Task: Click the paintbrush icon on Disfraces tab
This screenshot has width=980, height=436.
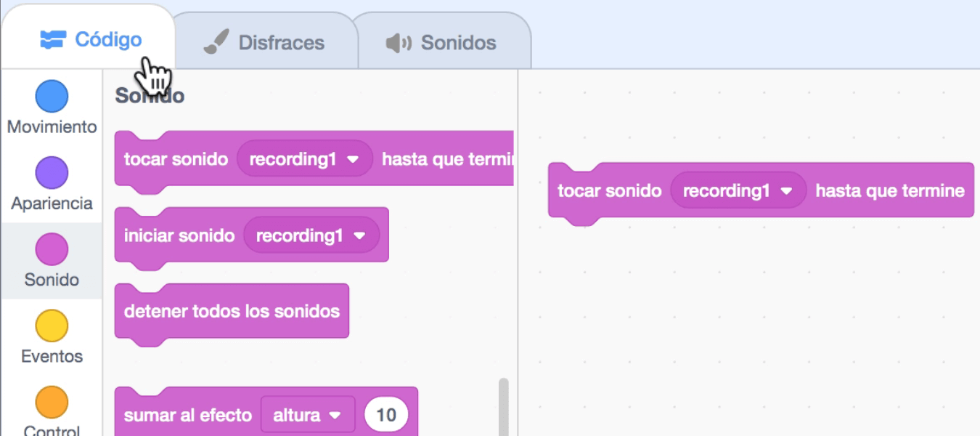Action: pyautogui.click(x=216, y=43)
